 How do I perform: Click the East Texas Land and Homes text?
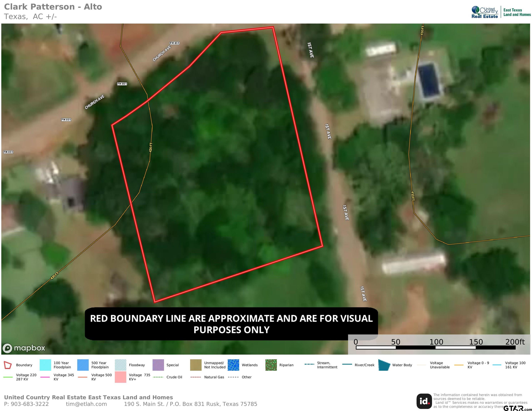pyautogui.click(x=517, y=12)
